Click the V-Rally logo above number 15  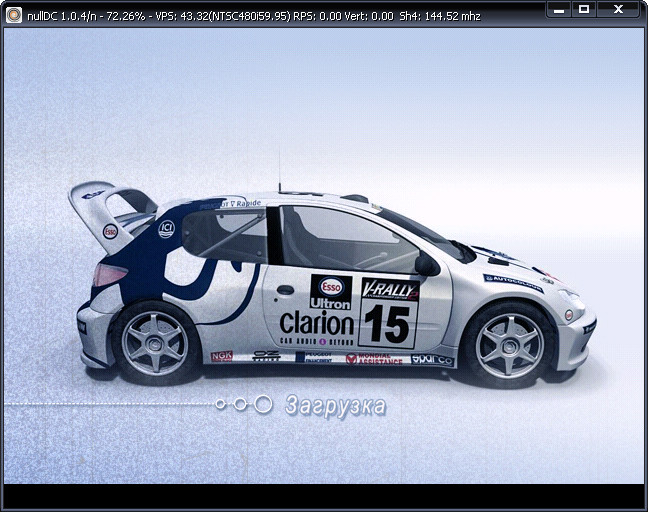[x=390, y=289]
